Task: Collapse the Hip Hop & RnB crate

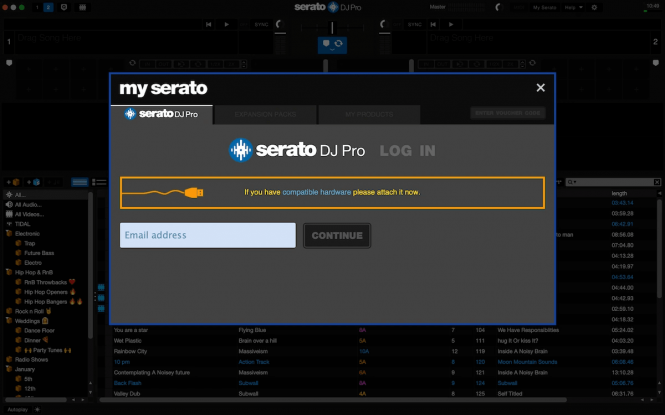Action: [x=8, y=272]
